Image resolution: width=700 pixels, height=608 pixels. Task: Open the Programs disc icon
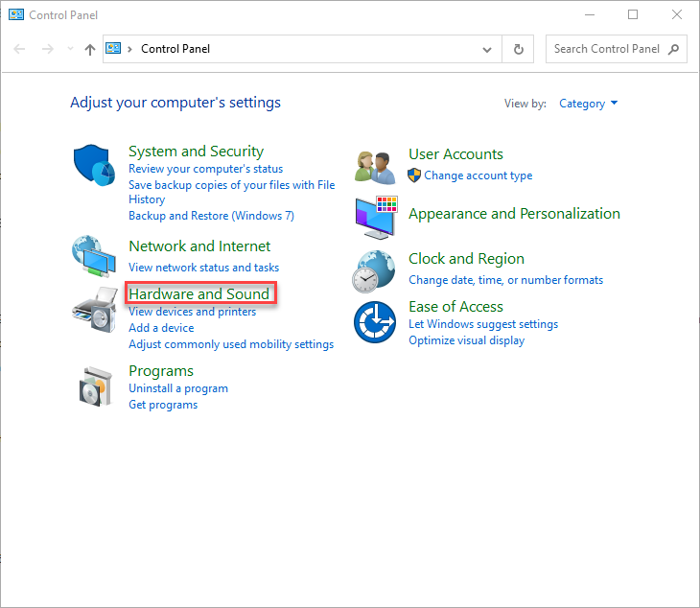click(95, 386)
